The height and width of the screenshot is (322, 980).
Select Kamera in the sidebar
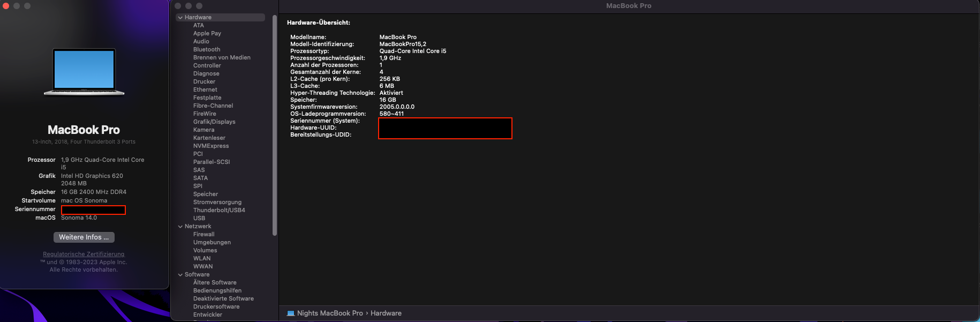coord(203,130)
